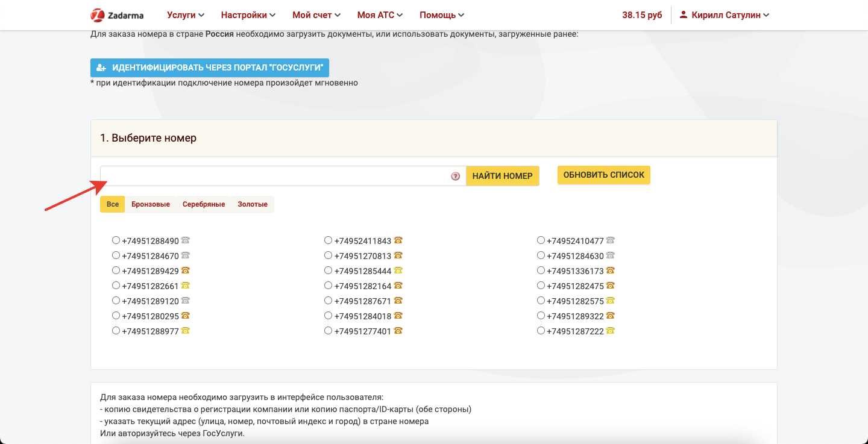Screen dimensions: 868x444
Task: Click phone icon next to +74951282661
Action: click(x=186, y=286)
